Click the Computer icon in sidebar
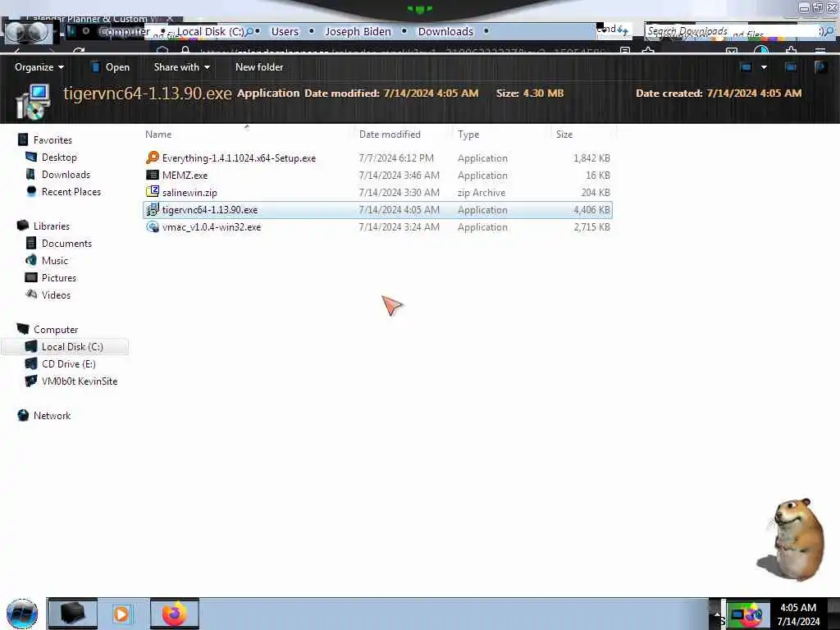 click(x=22, y=329)
